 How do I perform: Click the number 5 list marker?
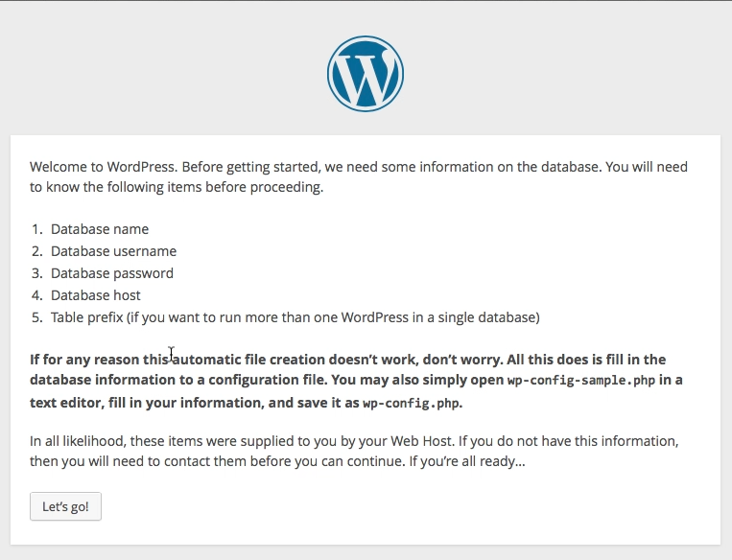click(36, 317)
